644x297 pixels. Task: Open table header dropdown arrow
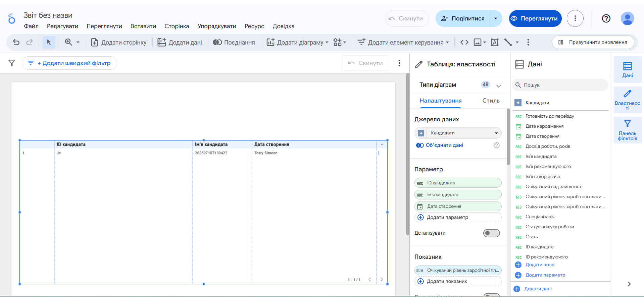point(382,144)
